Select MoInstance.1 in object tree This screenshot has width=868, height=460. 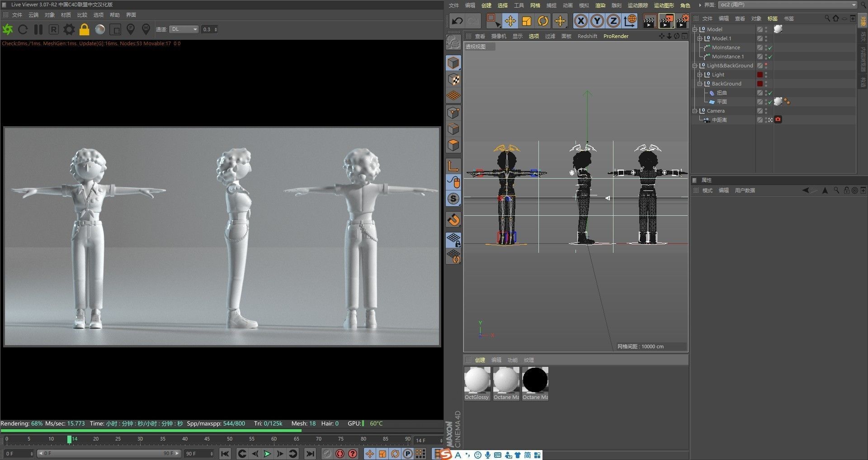727,57
